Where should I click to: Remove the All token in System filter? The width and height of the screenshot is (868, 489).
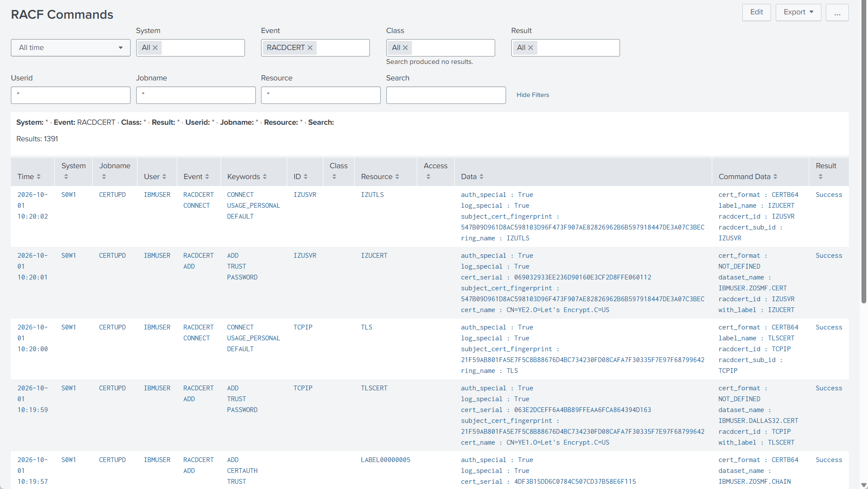click(x=155, y=48)
